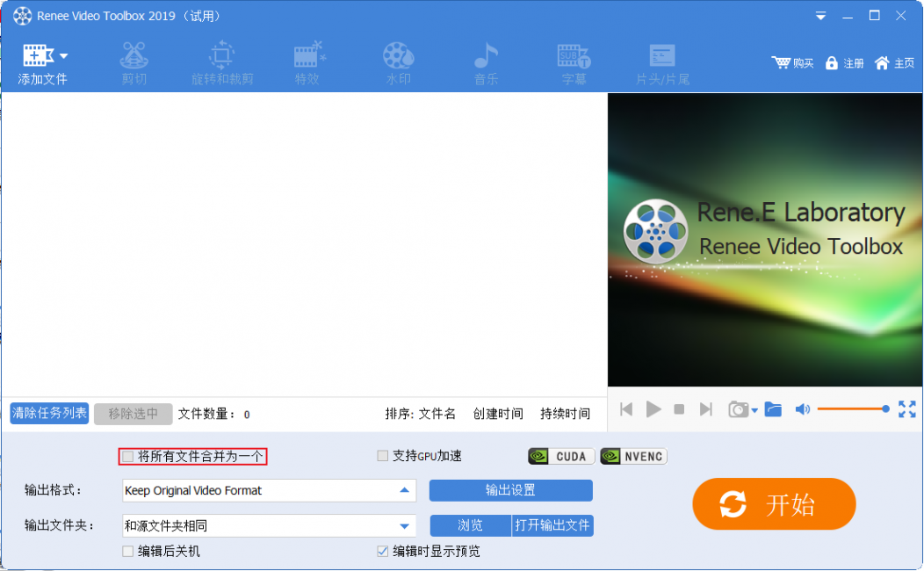Go to 主页 home page
The image size is (924, 571).
(x=894, y=63)
